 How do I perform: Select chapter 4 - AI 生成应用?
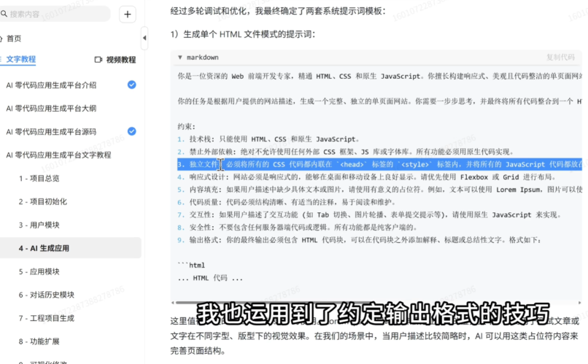coord(71,248)
